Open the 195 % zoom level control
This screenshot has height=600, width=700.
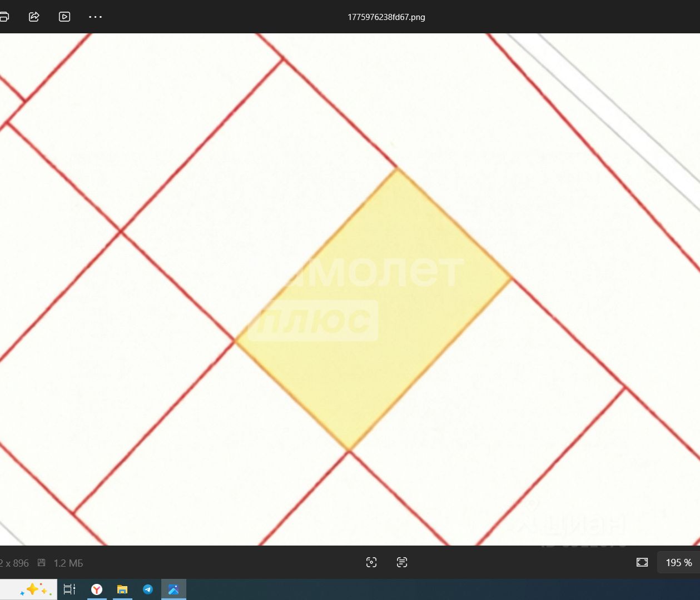point(679,563)
